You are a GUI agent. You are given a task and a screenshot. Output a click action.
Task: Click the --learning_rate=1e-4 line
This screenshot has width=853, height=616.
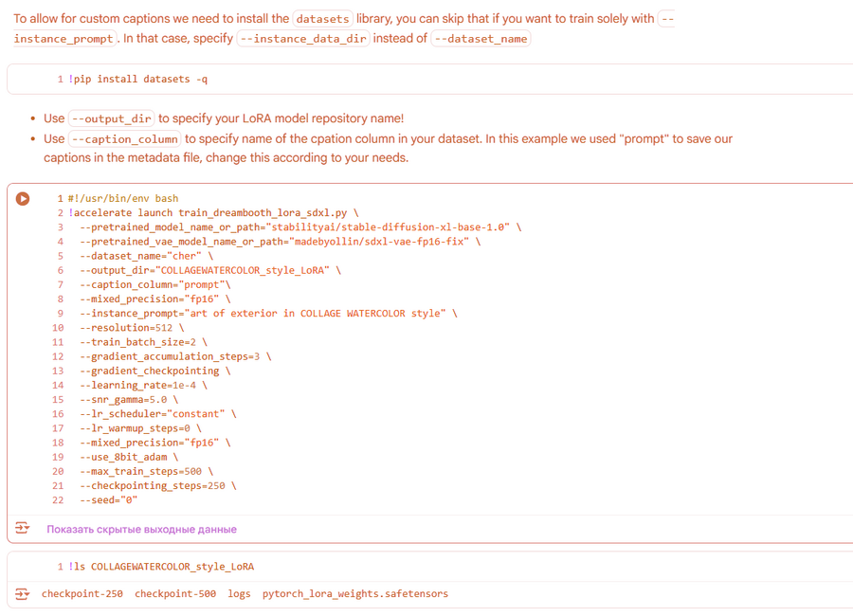pos(143,386)
